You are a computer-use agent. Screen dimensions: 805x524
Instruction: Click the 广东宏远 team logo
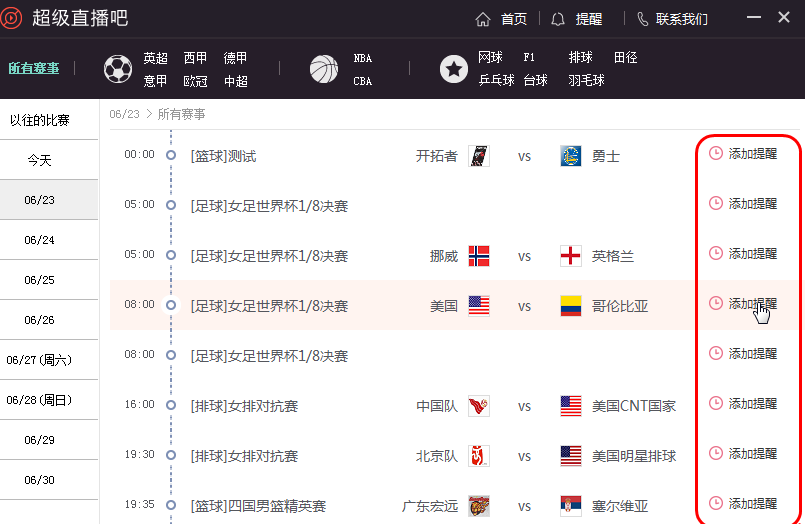point(479,506)
